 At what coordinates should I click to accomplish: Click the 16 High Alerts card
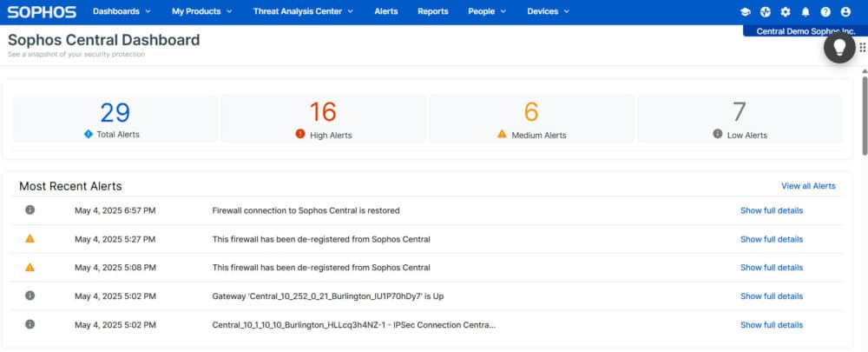323,118
